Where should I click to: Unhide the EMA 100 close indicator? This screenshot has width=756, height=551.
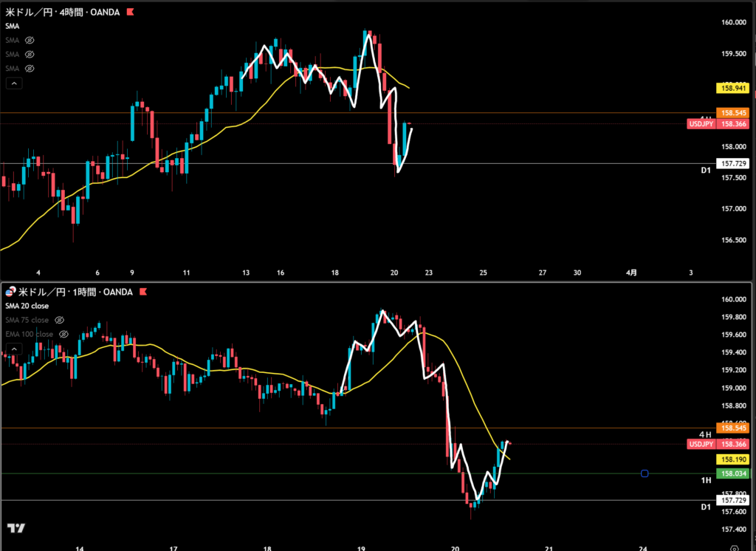click(63, 334)
